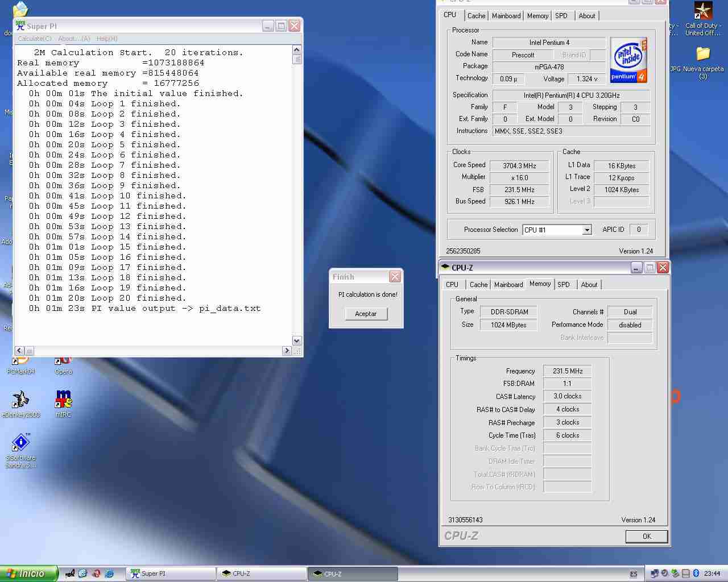Open PCMark04 desktop shortcut
The image size is (728, 582).
point(21,363)
